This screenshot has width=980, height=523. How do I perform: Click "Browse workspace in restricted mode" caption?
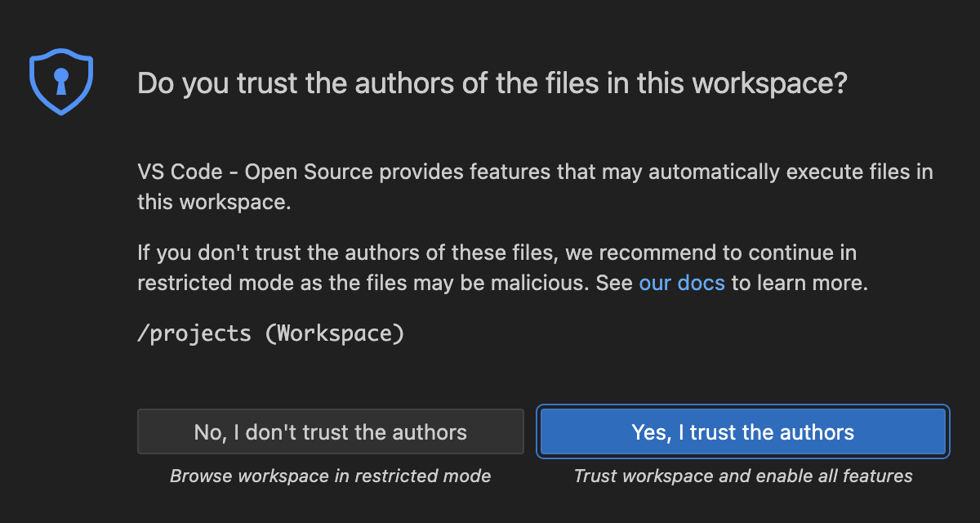[330, 476]
